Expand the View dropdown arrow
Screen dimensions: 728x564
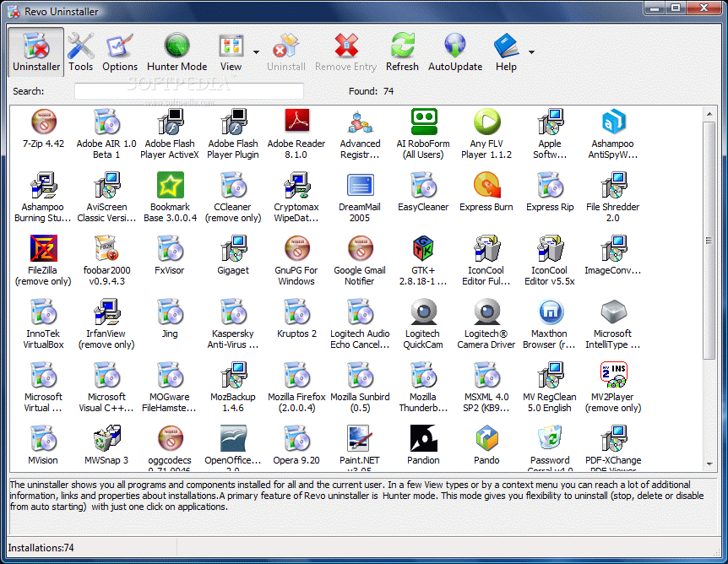[256, 52]
